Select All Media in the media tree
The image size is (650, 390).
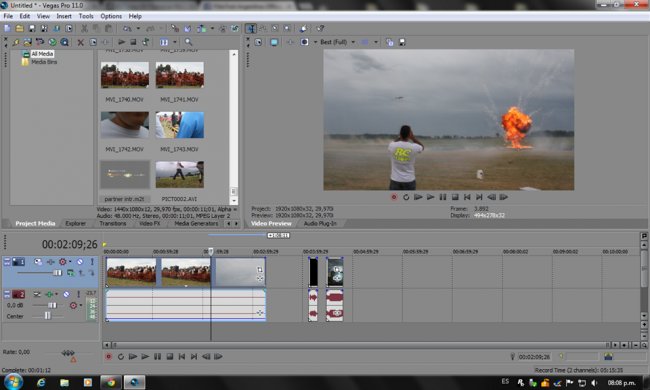pyautogui.click(x=42, y=54)
